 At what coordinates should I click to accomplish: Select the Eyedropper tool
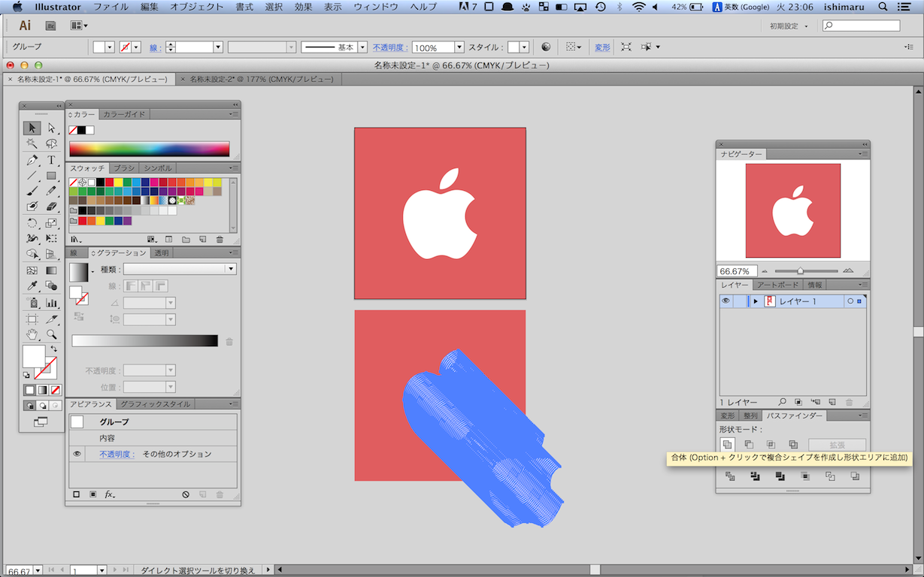coord(32,285)
